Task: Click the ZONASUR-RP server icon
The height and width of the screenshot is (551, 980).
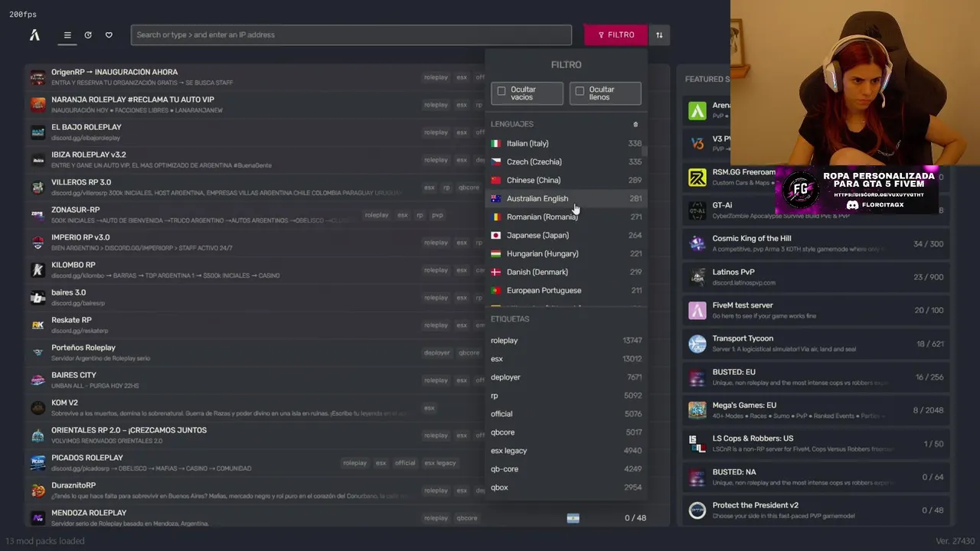Action: click(38, 215)
